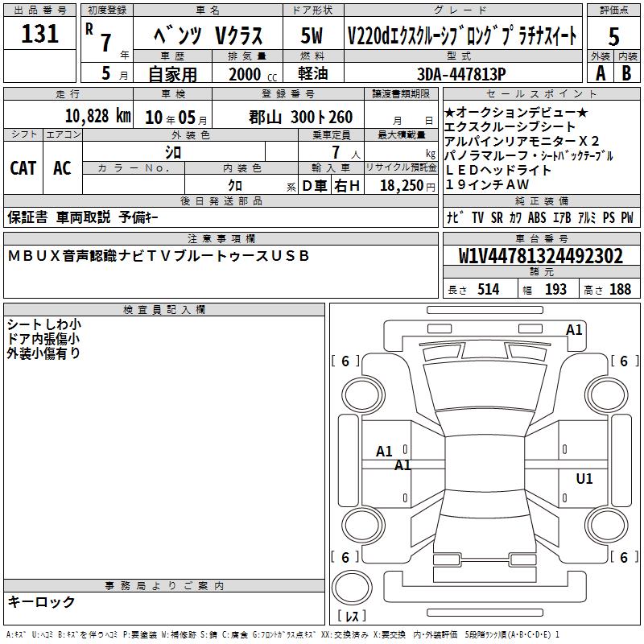Select the vehicle history 自家用
644x644 pixels.
coord(172,74)
